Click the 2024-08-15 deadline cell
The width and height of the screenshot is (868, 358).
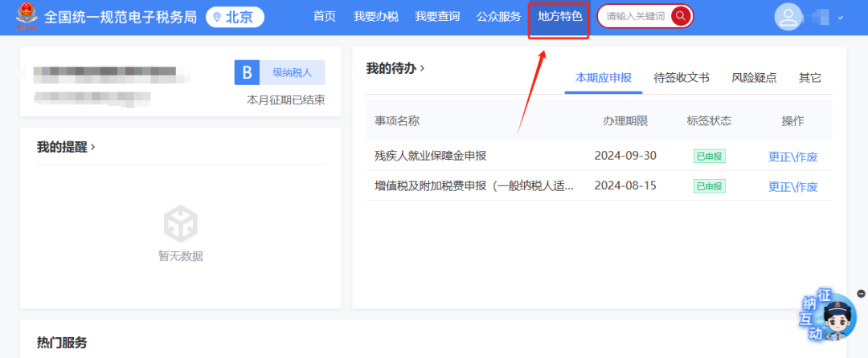click(x=625, y=185)
